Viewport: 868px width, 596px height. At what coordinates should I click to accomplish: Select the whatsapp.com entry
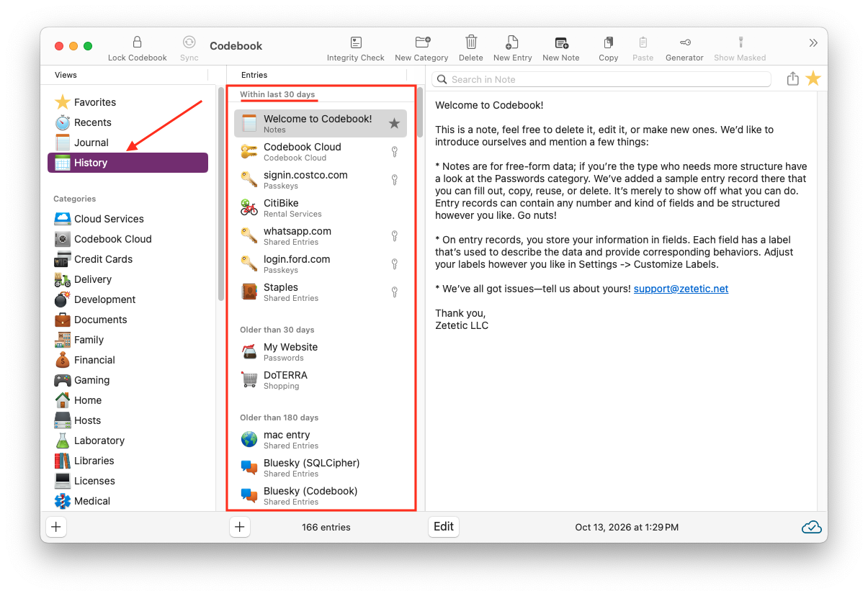pyautogui.click(x=321, y=235)
